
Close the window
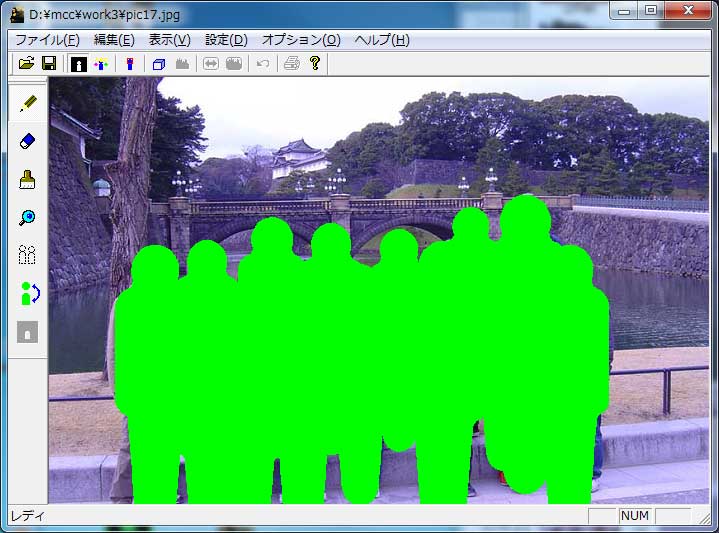[x=688, y=10]
